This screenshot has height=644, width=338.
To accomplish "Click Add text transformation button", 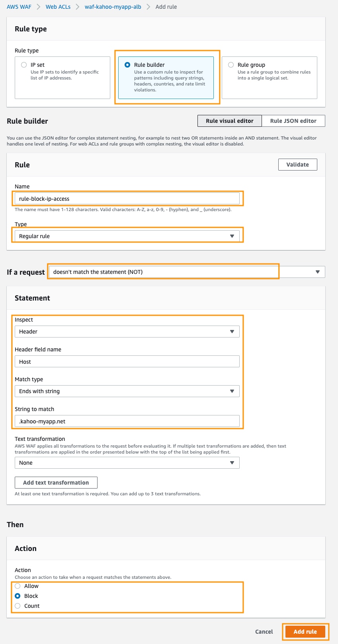I will click(x=56, y=483).
